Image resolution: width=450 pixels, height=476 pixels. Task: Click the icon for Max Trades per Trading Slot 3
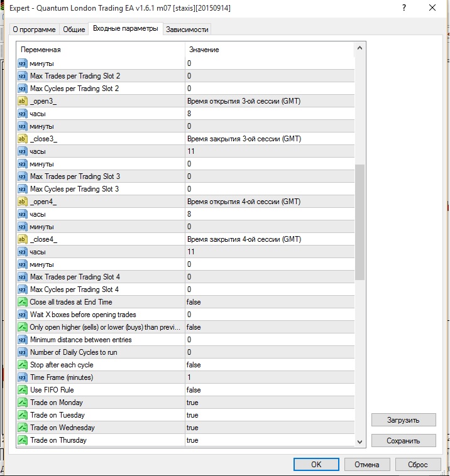pos(23,176)
